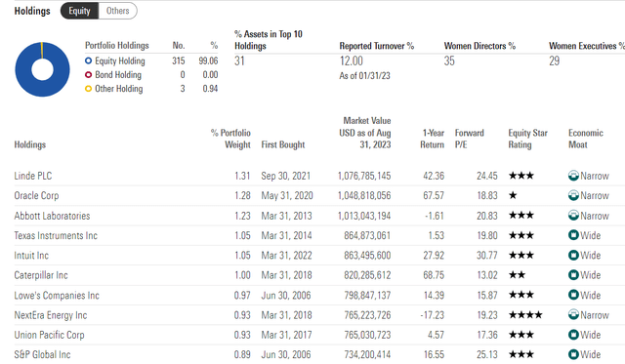Open the Abbott Laboratories holding link

[x=52, y=216]
